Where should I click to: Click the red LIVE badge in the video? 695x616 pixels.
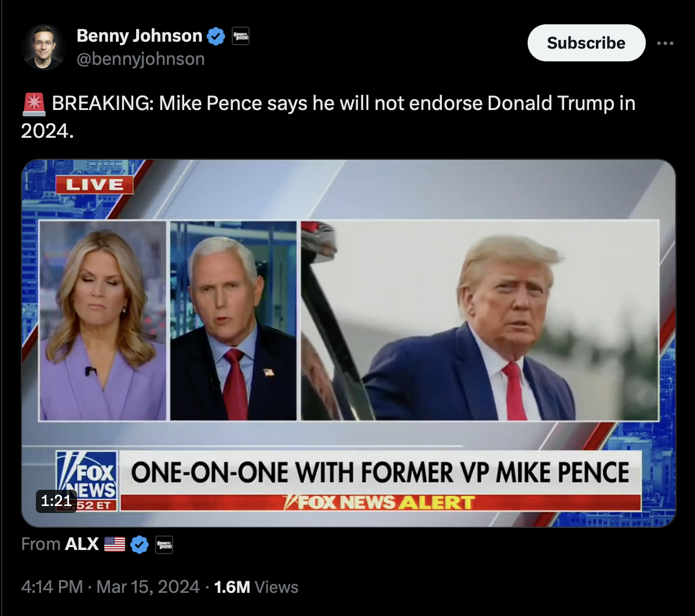(94, 185)
